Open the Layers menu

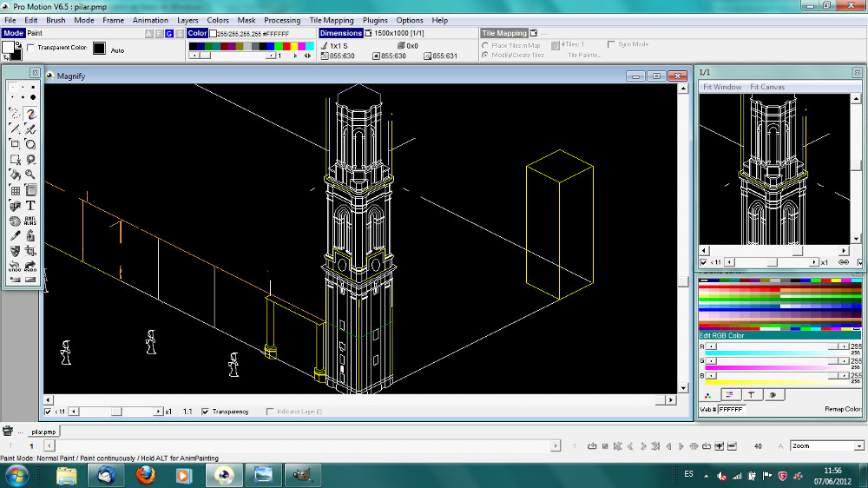pyautogui.click(x=187, y=20)
